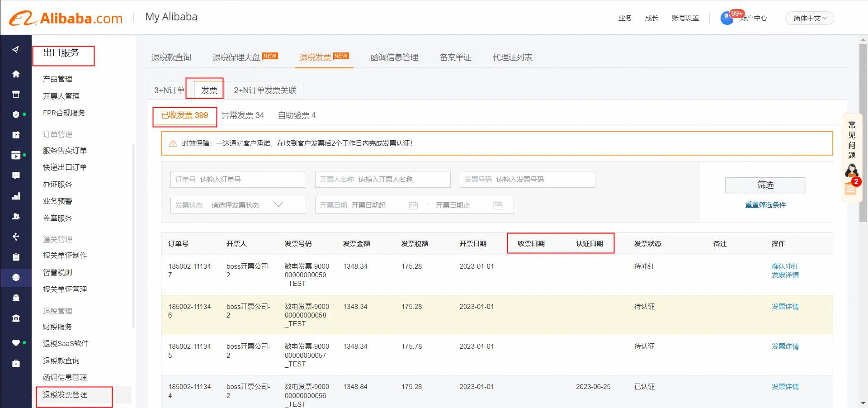Click the 订单号 input field
868x408 pixels.
click(x=238, y=180)
